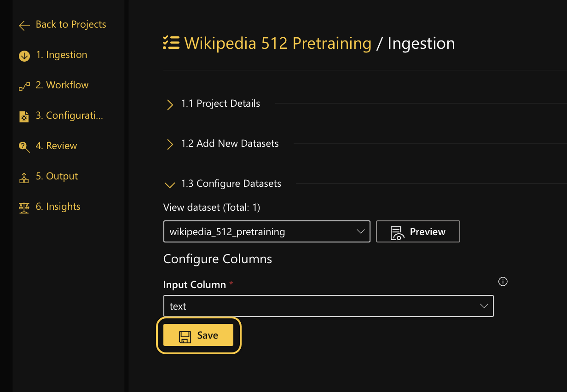
Task: Select the 4. Review sidebar item
Action: point(56,145)
